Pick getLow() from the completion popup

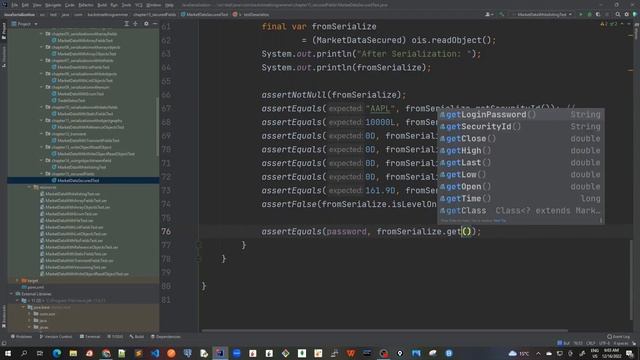click(x=521, y=175)
